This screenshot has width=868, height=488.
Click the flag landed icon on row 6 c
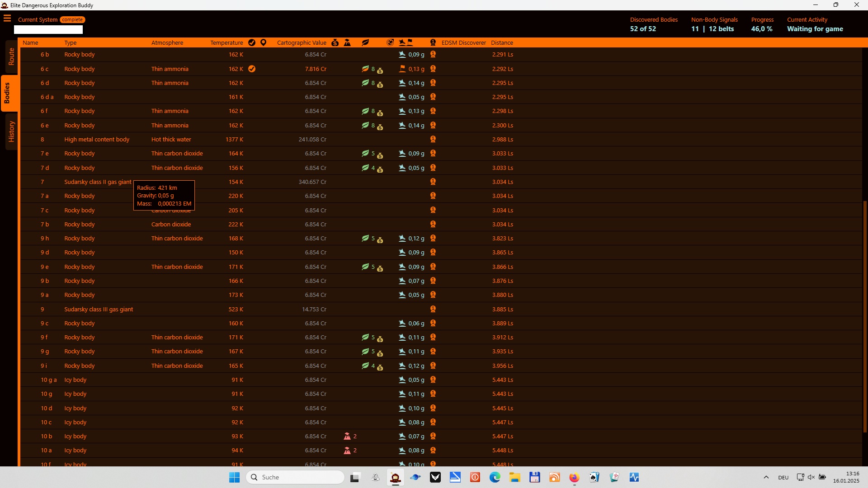pos(402,69)
